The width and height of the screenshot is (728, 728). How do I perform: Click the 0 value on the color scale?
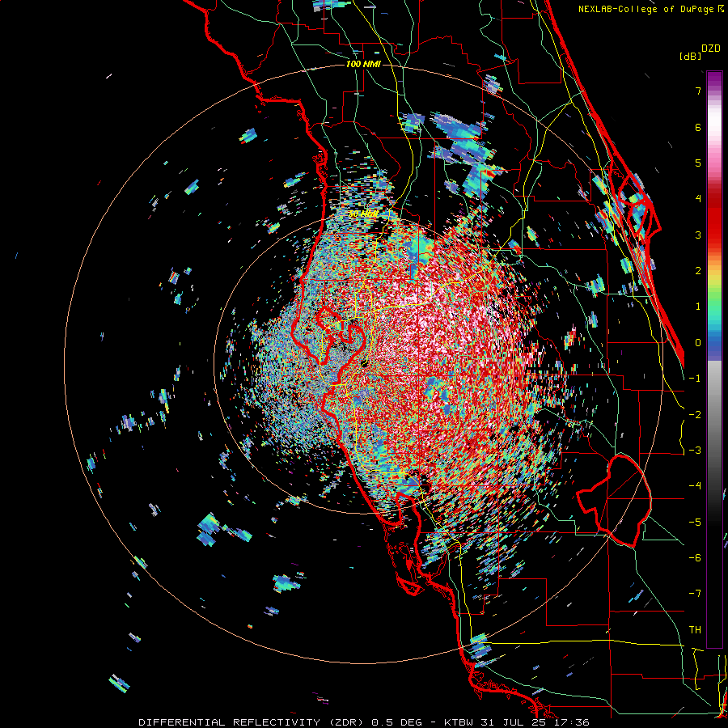click(x=698, y=343)
